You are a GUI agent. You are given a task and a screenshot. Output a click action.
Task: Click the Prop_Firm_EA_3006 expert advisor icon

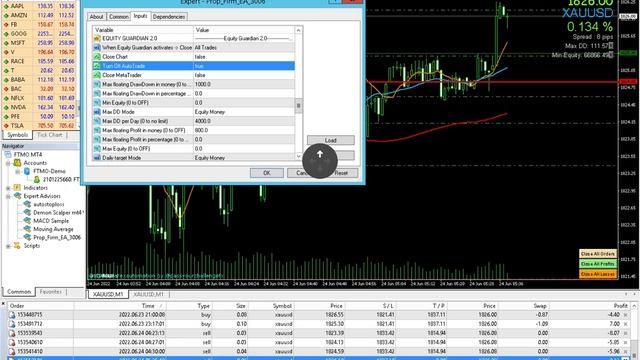27,237
